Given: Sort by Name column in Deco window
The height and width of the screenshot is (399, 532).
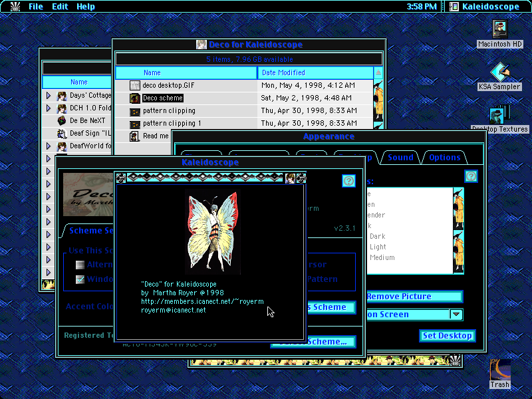Looking at the screenshot, I should [186, 72].
